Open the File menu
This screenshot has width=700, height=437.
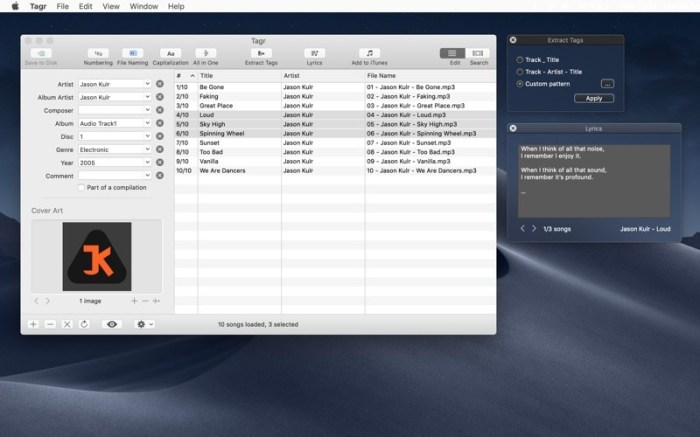point(63,6)
